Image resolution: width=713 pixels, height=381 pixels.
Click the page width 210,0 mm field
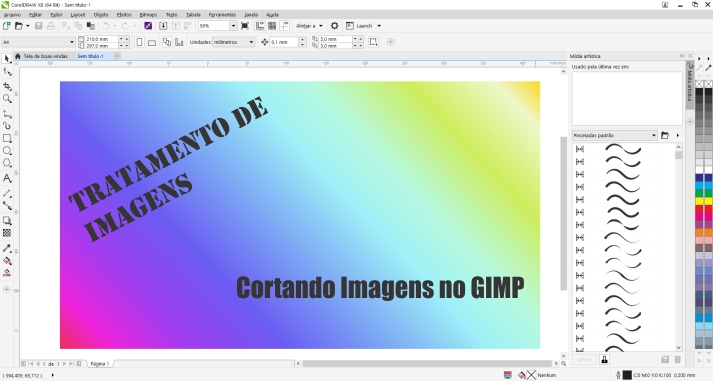(101, 39)
